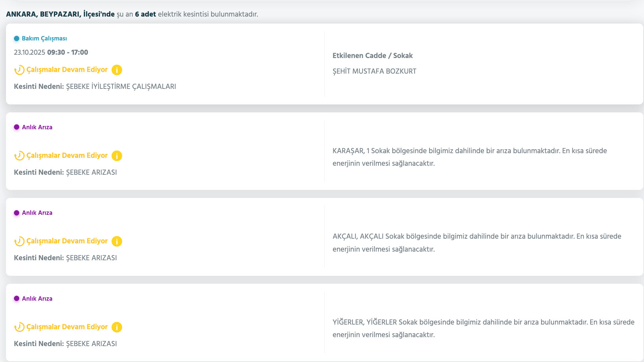Click Etkilenen Cadde / Sokak heading
This screenshot has width=644, height=362.
[372, 56]
